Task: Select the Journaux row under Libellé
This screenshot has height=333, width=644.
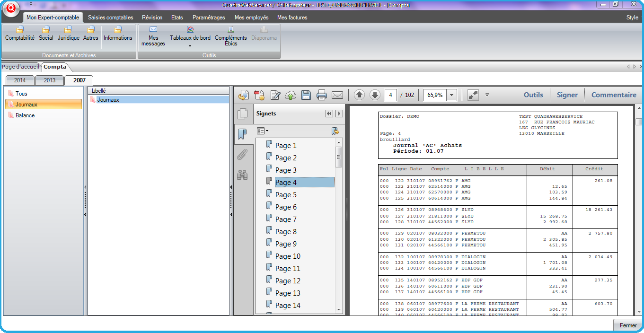Action: 159,100
